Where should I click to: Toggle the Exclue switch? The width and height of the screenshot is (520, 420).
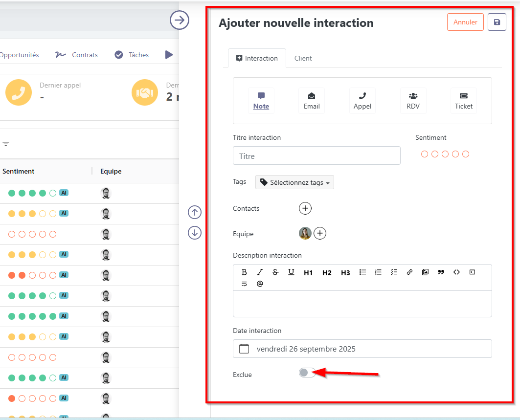(x=307, y=373)
